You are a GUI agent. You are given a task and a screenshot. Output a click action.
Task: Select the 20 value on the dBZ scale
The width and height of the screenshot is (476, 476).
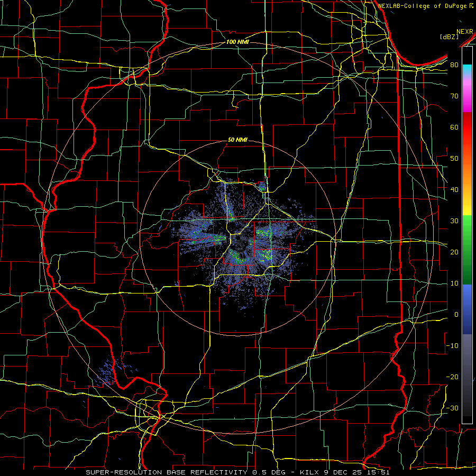pos(454,252)
